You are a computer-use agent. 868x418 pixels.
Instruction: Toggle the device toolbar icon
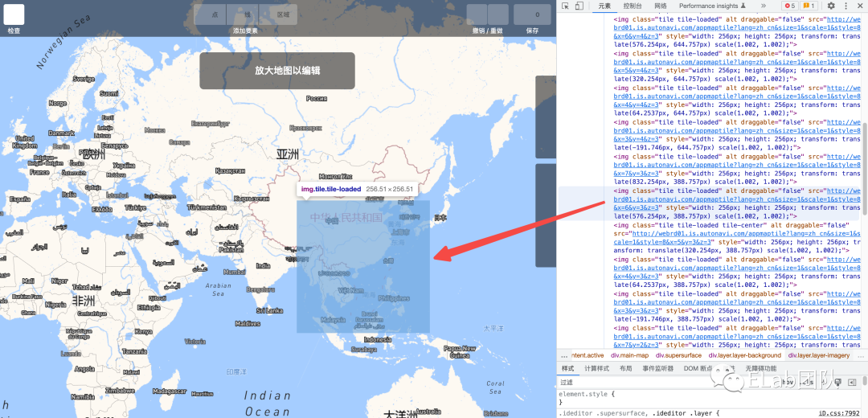[x=579, y=6]
